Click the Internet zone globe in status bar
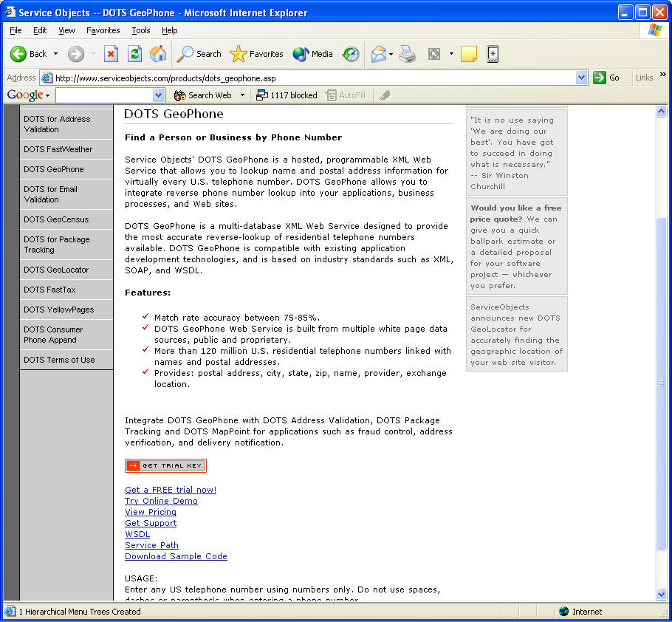This screenshot has height=622, width=672. pos(564,611)
